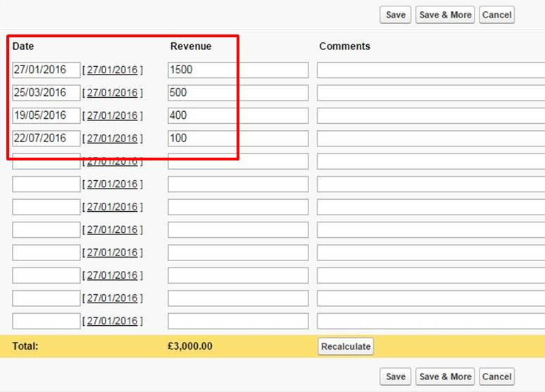Edit the date field containing 25/03/2016
Image resolution: width=545 pixels, height=392 pixels.
point(46,93)
